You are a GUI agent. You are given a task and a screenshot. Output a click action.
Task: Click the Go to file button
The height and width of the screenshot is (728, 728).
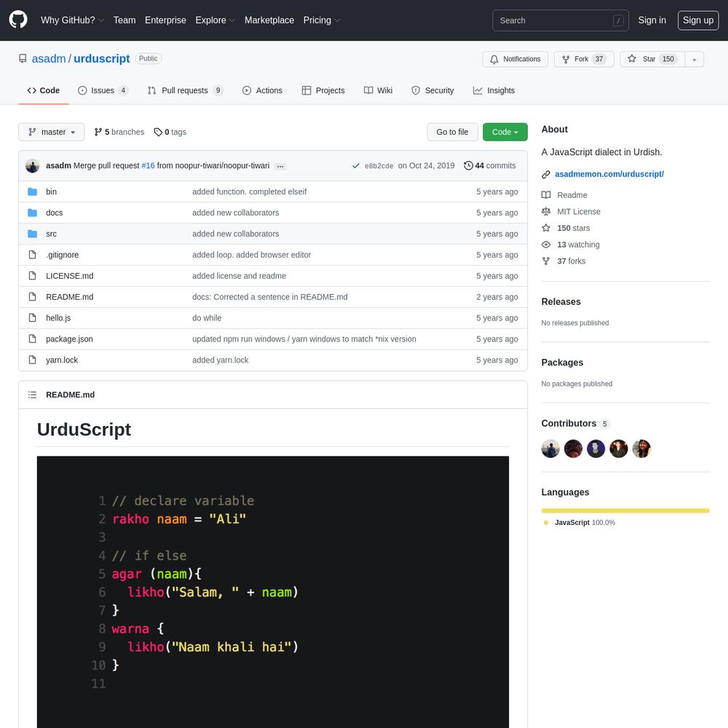[x=452, y=132]
